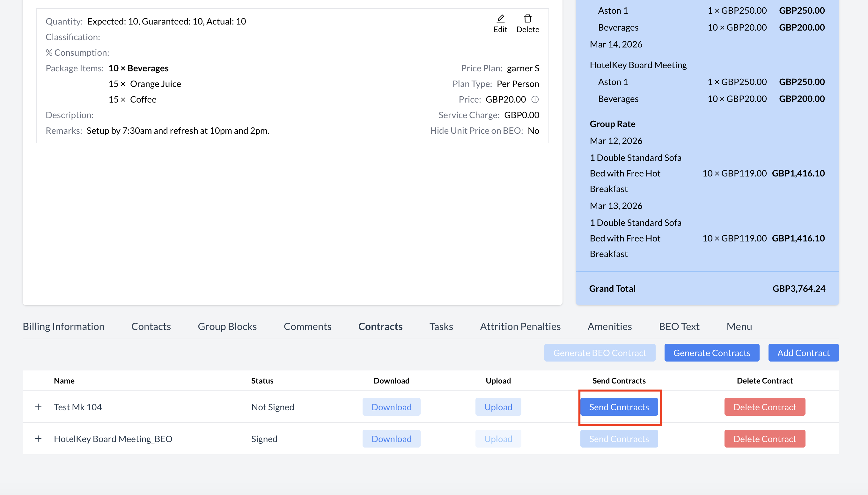Switch to the Contacts tab

tap(151, 326)
